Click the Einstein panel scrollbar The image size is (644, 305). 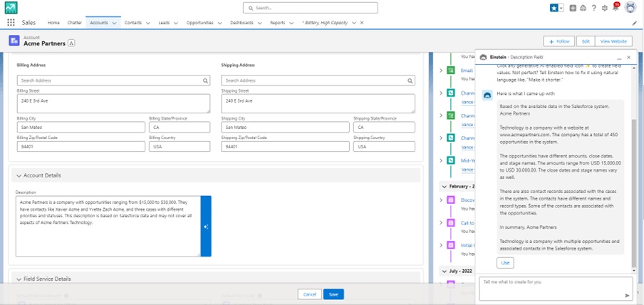pos(634,193)
